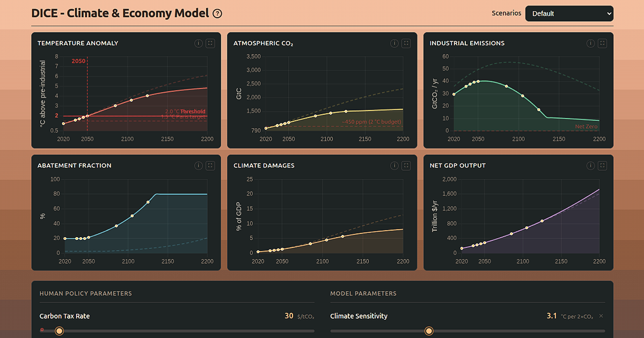Click the Climate Sensitivity slider handle
This screenshot has width=644, height=338.
pyautogui.click(x=429, y=331)
